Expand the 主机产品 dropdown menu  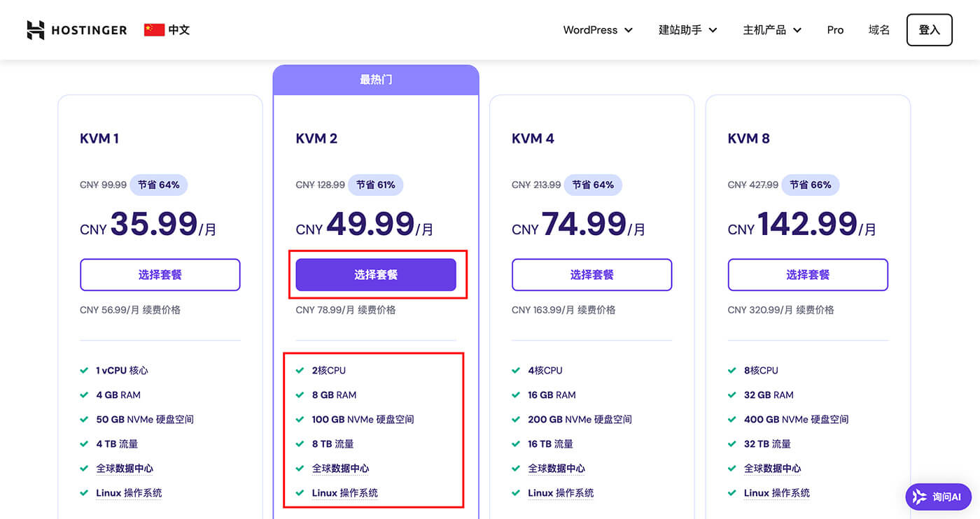tap(772, 30)
